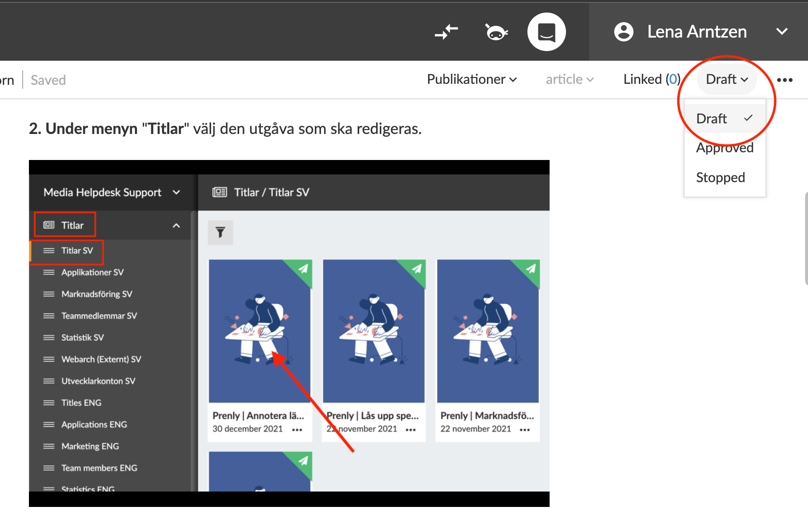808x532 pixels.
Task: Click the Titlar newspaper icon in sidebar
Action: coord(49,225)
